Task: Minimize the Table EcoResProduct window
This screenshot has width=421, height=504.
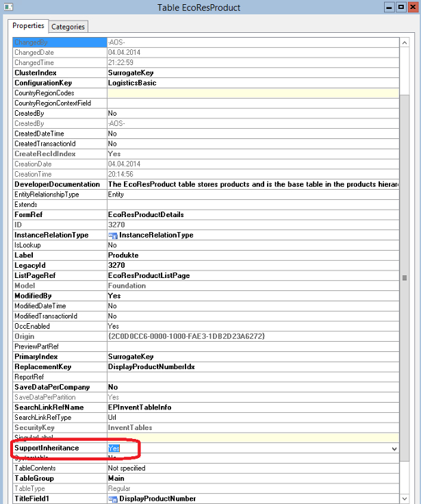Action: [390, 7]
